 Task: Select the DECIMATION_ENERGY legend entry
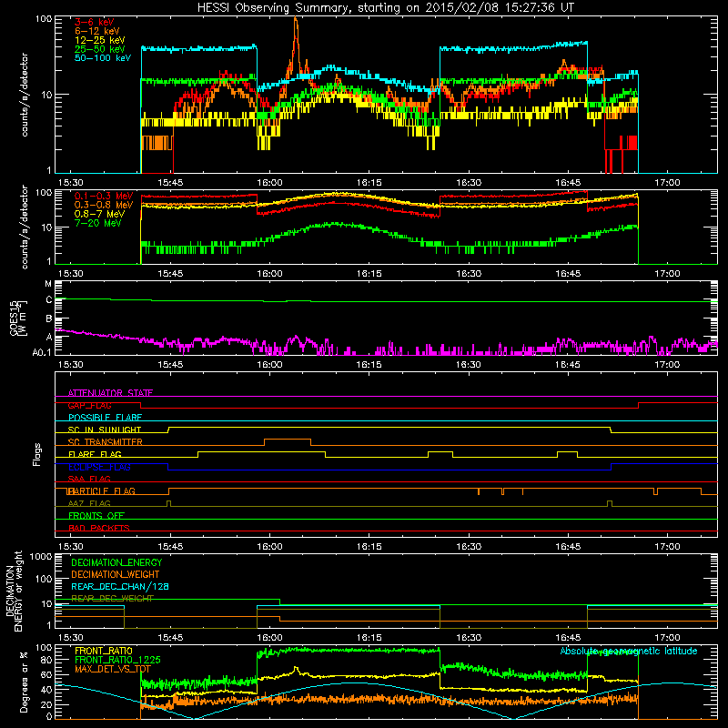pos(116,562)
